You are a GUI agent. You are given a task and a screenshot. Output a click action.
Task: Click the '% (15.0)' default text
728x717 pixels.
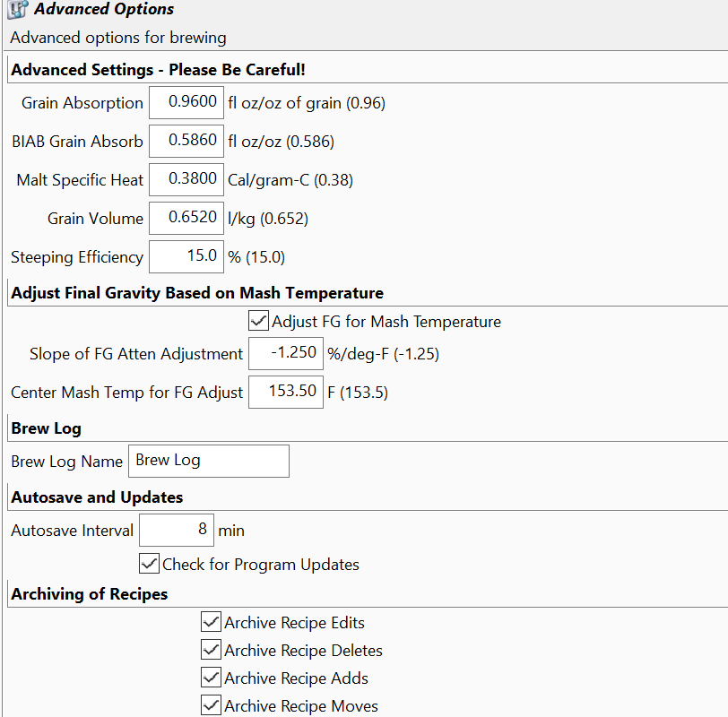[256, 257]
